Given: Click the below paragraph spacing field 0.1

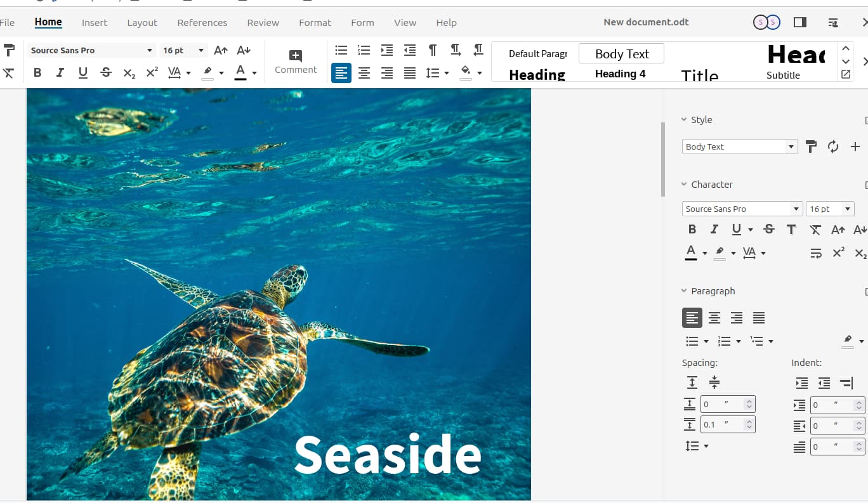Looking at the screenshot, I should point(728,424).
